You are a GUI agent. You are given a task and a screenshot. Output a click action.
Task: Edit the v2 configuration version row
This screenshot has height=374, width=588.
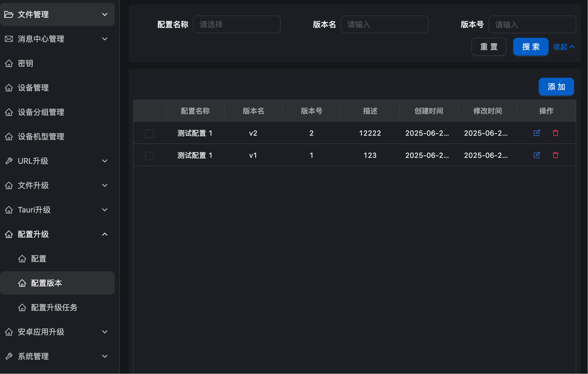537,133
